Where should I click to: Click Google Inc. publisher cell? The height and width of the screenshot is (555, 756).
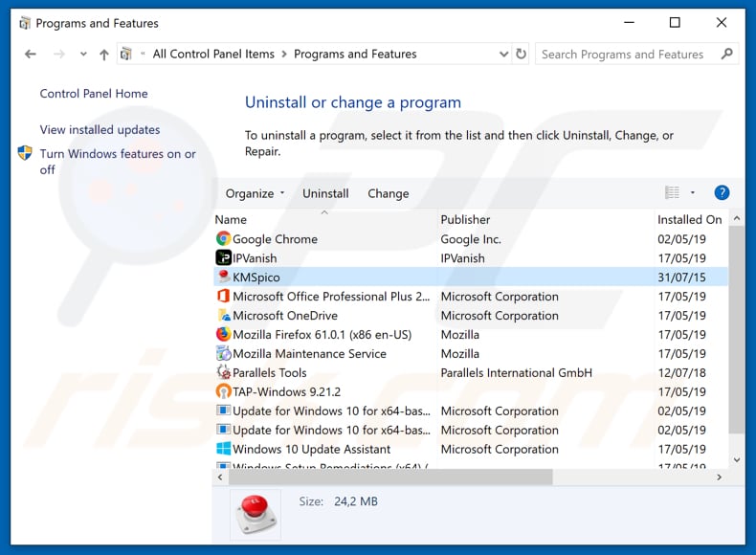[471, 239]
